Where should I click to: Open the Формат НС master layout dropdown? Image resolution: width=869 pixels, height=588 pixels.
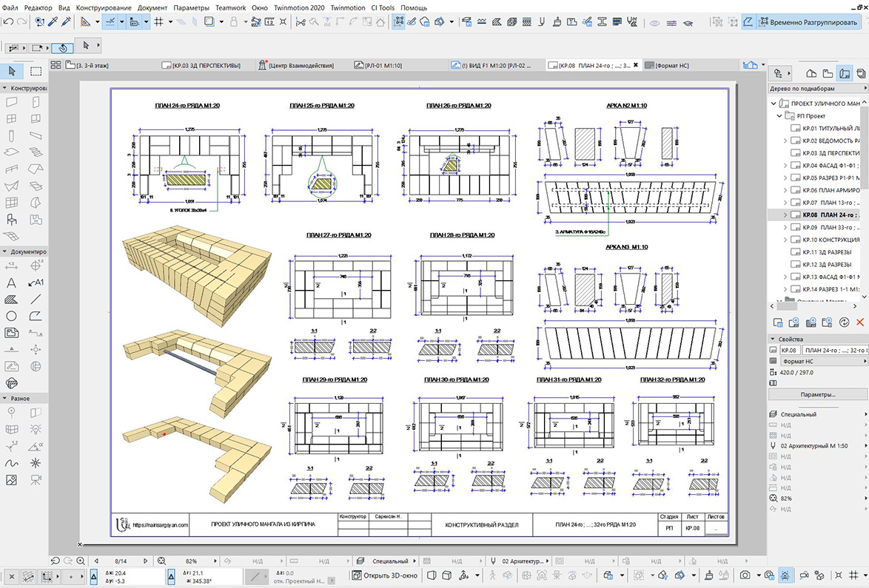coord(823,361)
